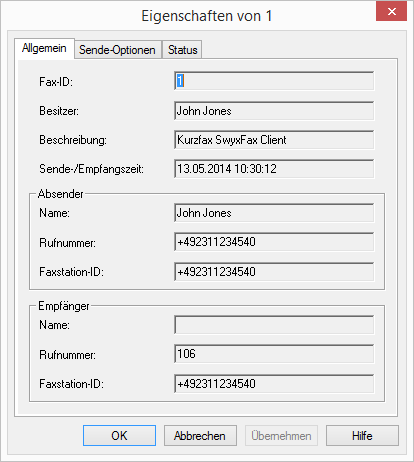
Task: Click the Sende-/Empfangszeit field
Action: click(274, 169)
